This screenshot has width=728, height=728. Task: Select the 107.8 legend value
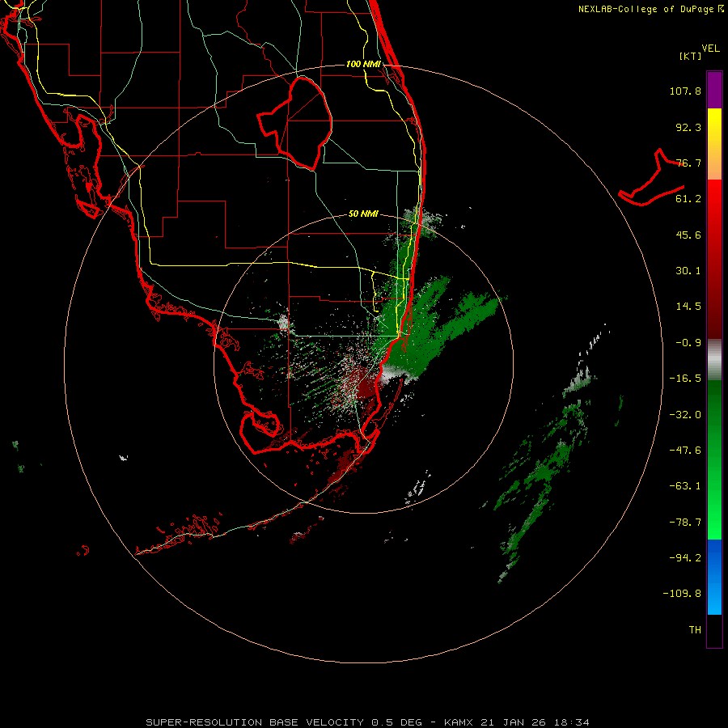tap(685, 91)
